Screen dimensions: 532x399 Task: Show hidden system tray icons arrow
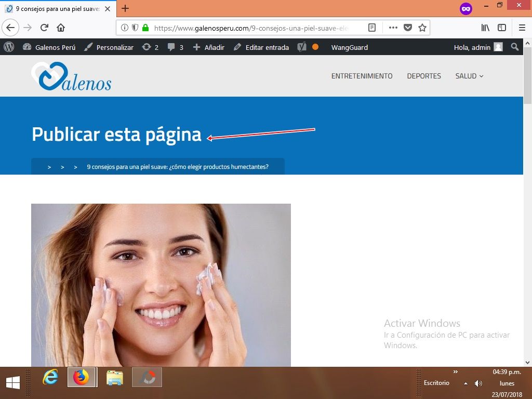tap(466, 383)
